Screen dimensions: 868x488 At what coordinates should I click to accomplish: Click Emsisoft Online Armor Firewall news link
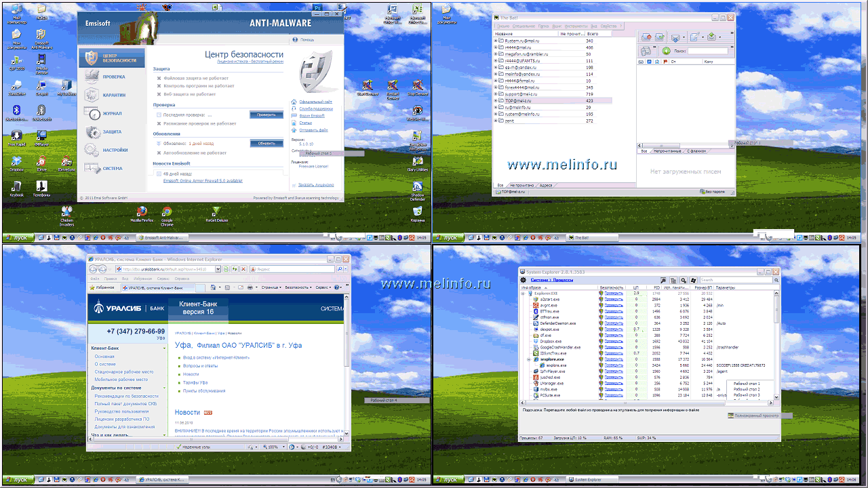(203, 180)
